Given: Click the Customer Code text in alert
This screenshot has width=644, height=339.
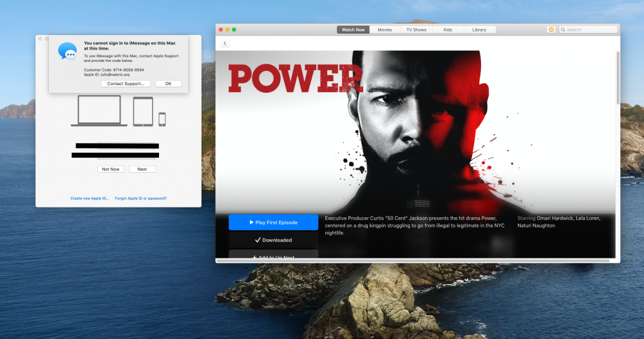Looking at the screenshot, I should click(x=114, y=70).
